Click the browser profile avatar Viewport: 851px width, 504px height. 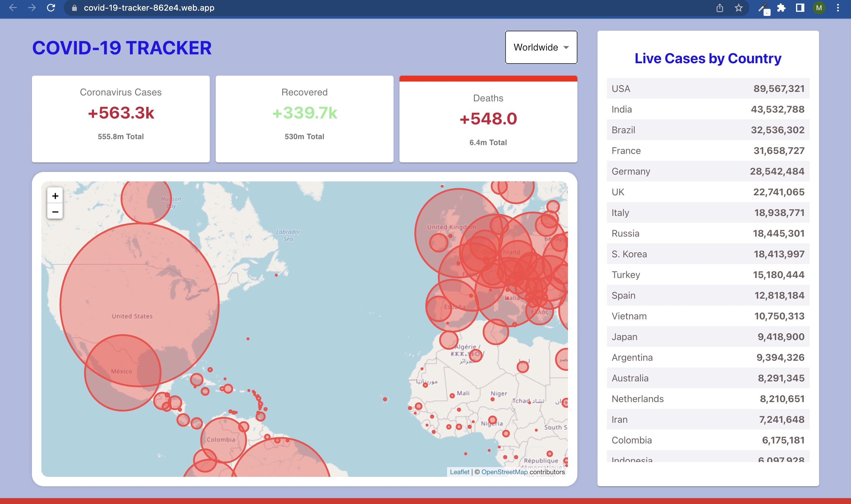819,8
